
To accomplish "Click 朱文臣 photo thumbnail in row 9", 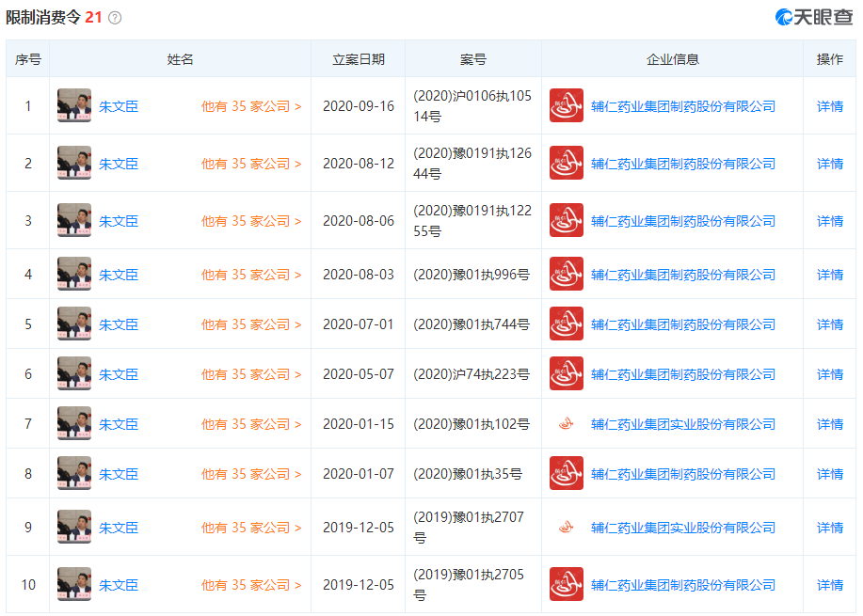I will click(x=74, y=528).
